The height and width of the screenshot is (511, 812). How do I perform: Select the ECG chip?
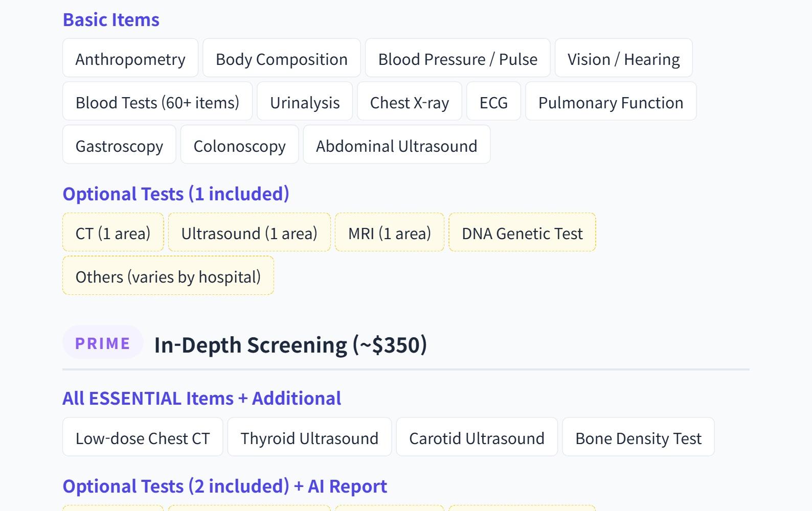tap(493, 102)
